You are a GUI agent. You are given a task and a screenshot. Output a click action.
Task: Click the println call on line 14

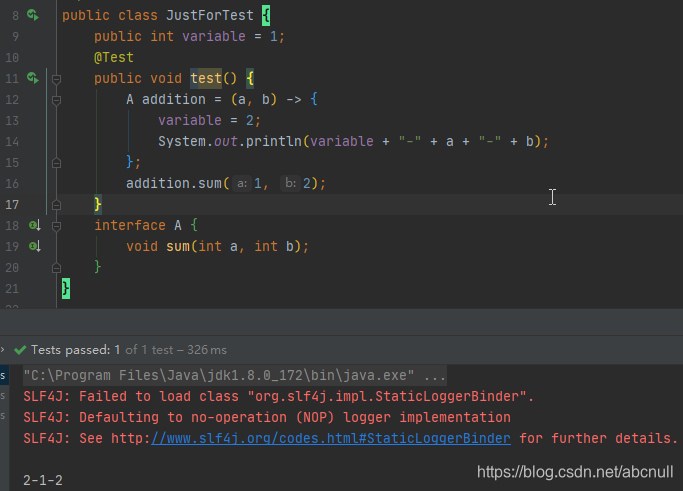(x=353, y=142)
